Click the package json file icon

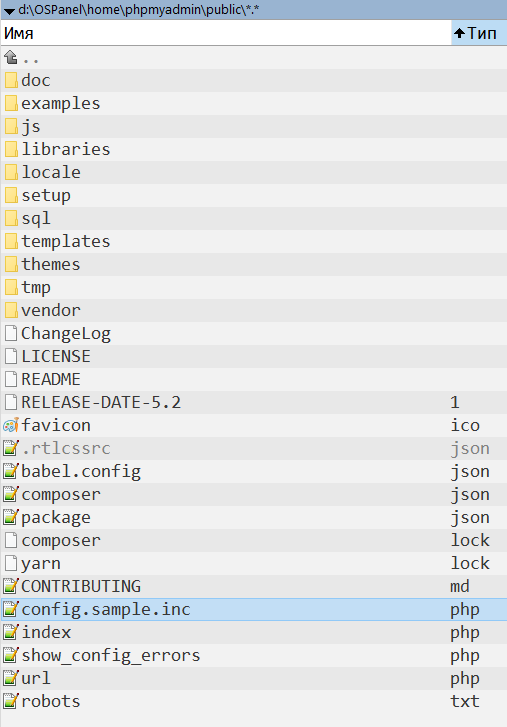[11, 517]
